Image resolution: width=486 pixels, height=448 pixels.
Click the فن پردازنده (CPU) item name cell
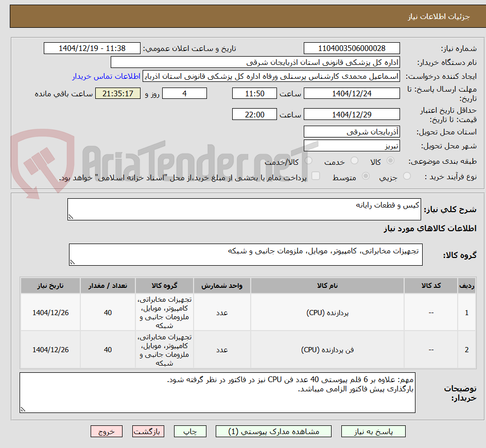click(327, 350)
